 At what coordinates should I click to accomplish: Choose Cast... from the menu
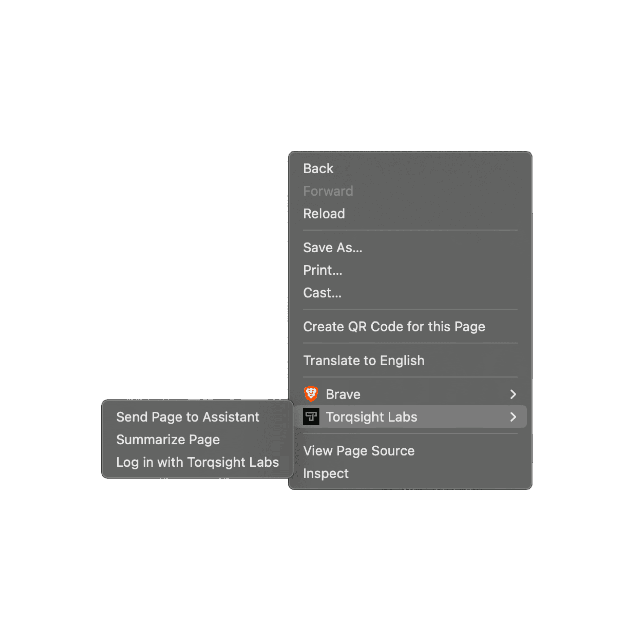pos(410,293)
